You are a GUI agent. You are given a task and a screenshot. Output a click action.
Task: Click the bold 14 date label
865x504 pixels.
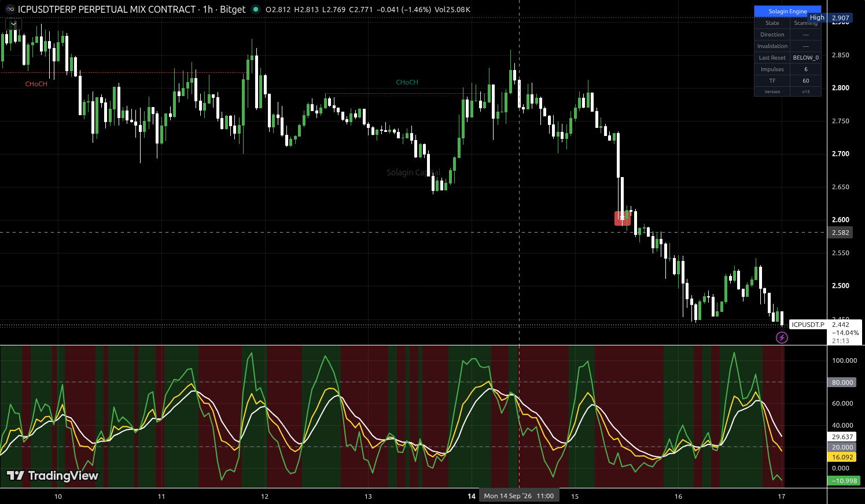(472, 496)
